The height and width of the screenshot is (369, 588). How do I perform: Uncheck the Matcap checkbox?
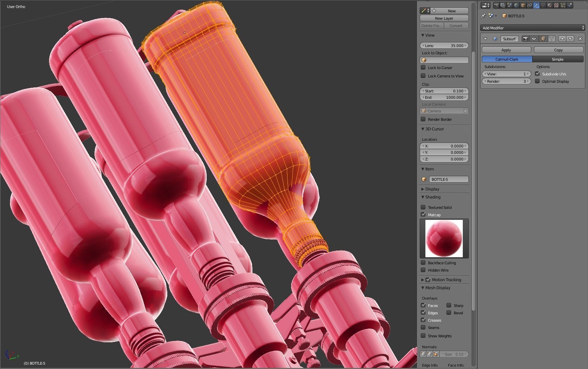click(423, 215)
